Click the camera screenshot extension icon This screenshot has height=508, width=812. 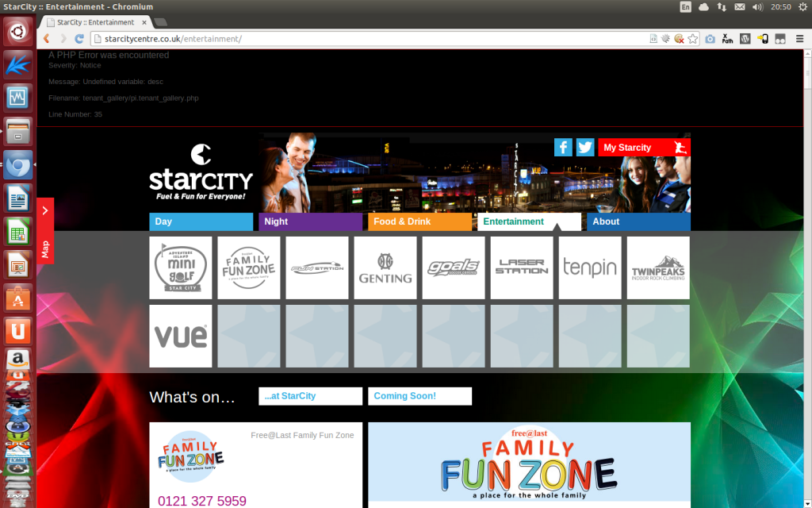coord(710,39)
